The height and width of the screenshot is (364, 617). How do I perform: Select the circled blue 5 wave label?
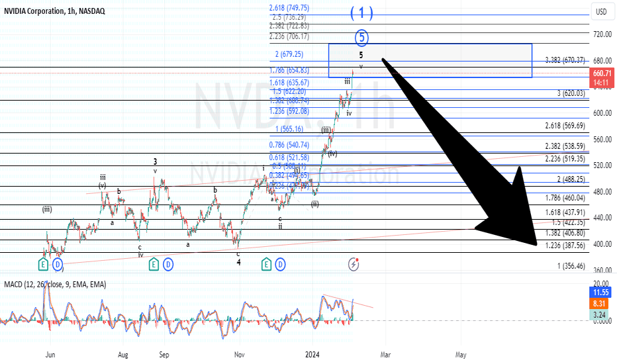(x=361, y=38)
